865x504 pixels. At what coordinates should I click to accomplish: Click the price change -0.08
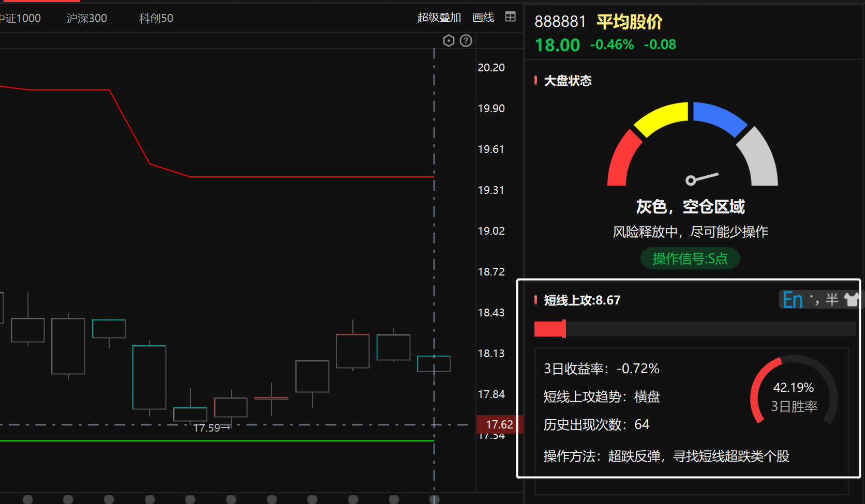660,45
